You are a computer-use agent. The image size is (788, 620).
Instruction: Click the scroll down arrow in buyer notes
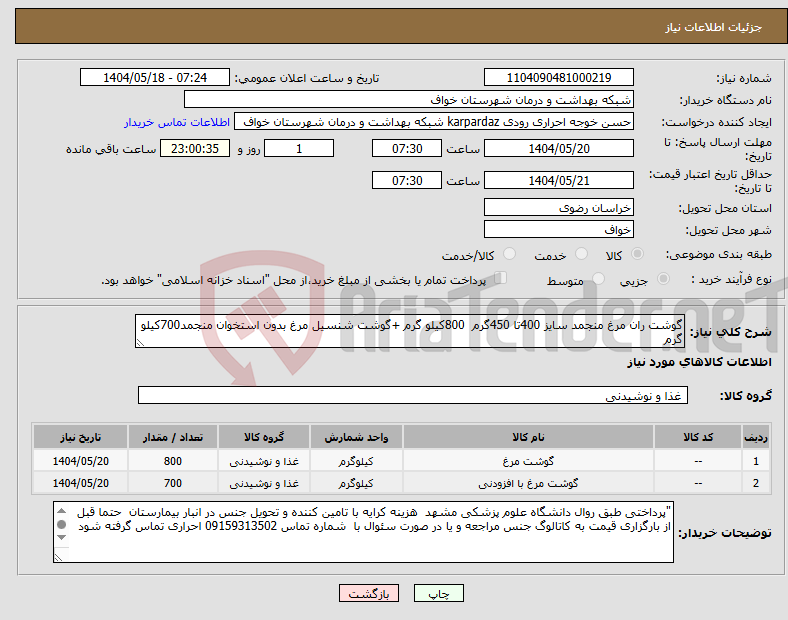[x=61, y=538]
